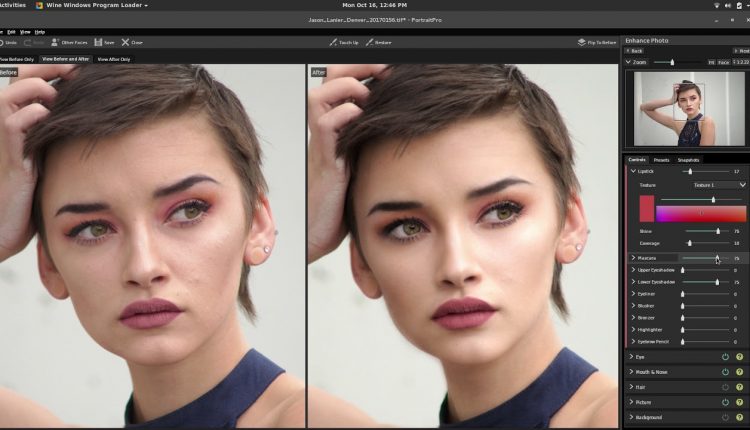Open help for Mouth & Nose section

pos(739,372)
